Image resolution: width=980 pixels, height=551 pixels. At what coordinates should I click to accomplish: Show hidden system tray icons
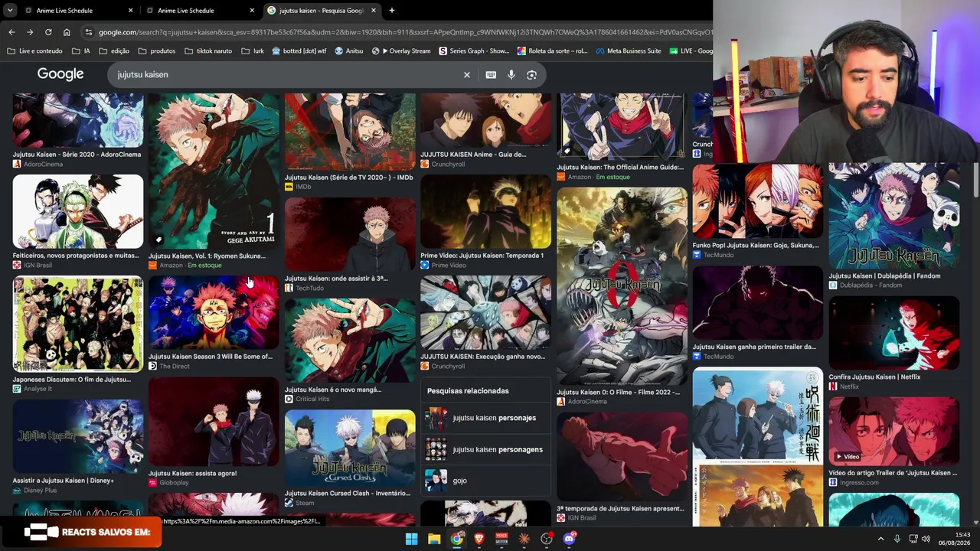(880, 539)
